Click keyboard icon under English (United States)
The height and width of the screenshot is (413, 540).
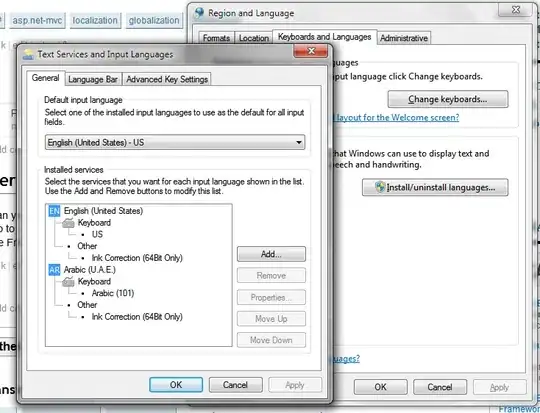pyautogui.click(x=68, y=223)
